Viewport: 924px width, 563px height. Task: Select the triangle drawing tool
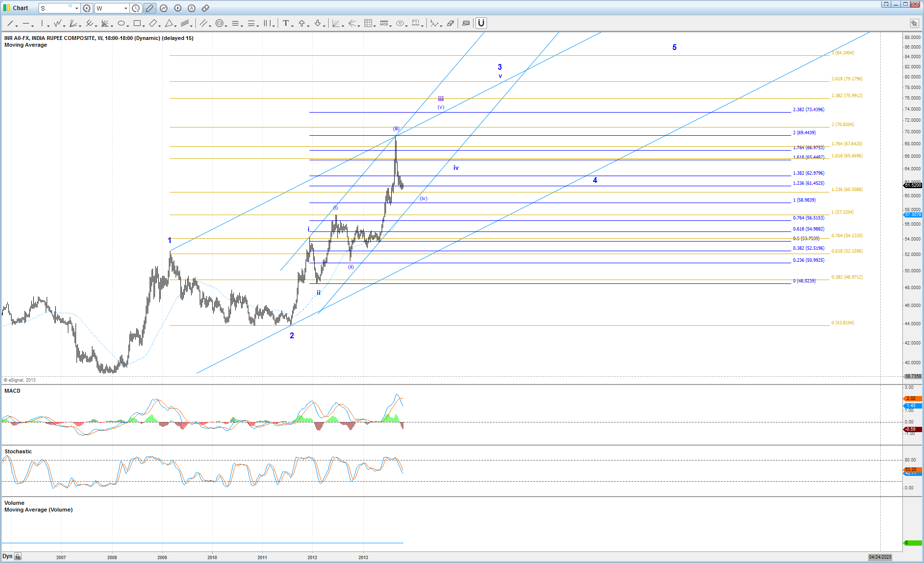click(169, 23)
